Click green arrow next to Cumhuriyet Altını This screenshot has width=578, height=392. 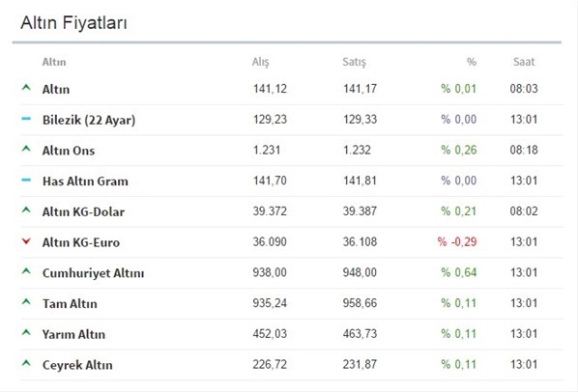[26, 271]
